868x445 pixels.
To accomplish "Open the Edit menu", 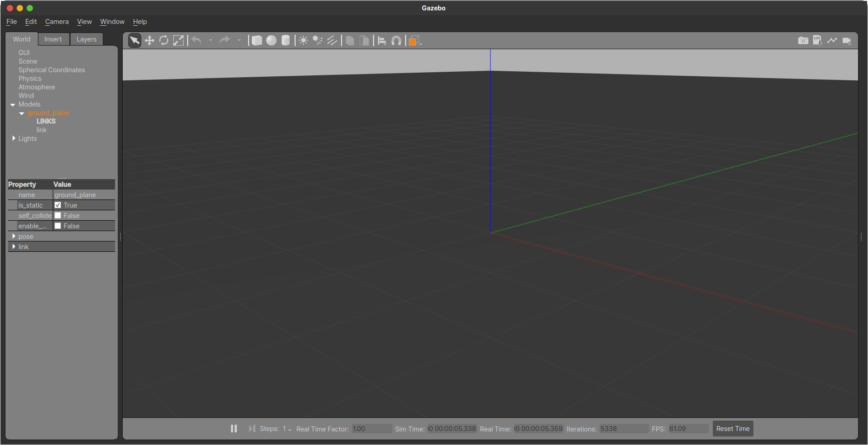I will 31,22.
